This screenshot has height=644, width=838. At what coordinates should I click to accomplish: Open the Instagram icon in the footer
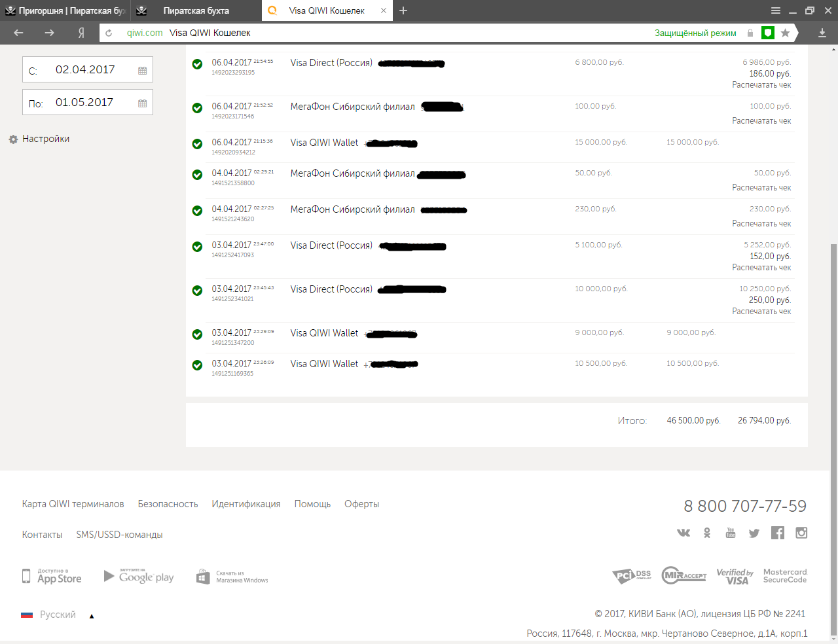point(801,533)
